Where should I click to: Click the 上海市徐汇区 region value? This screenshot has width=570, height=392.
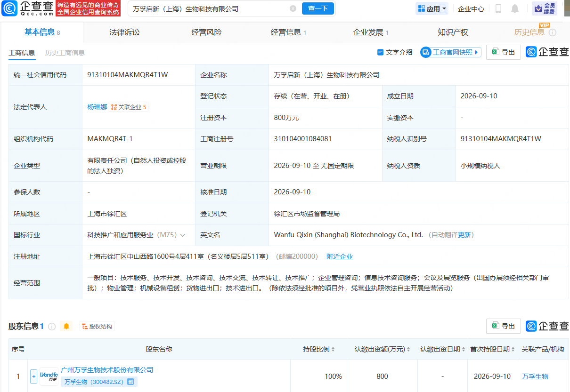[x=107, y=214]
